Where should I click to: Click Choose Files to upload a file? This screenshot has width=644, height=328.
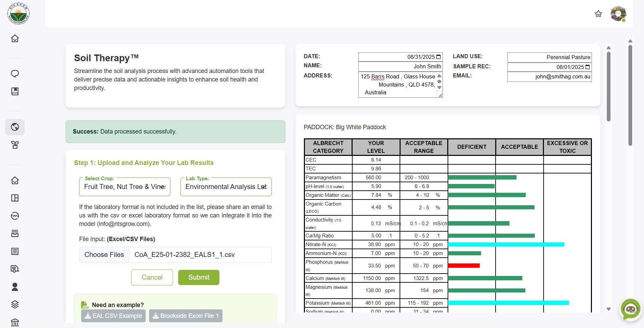104,255
